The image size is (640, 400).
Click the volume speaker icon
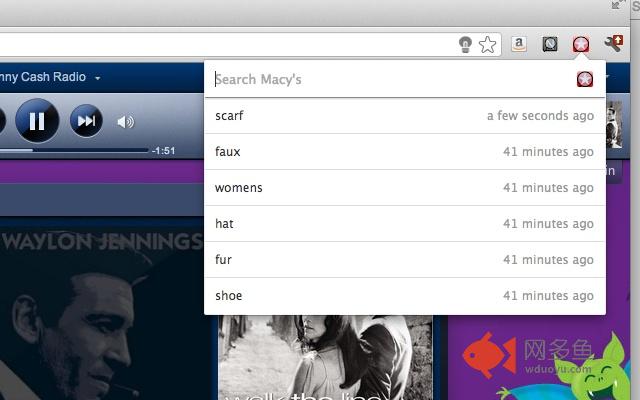[x=125, y=122]
